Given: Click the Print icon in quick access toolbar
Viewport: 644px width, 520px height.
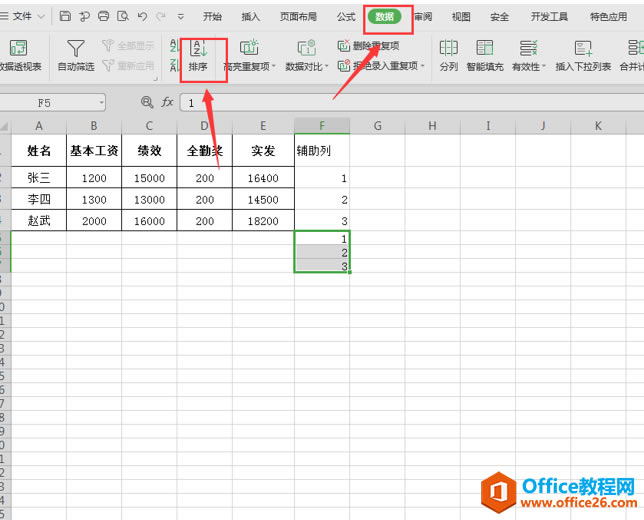Looking at the screenshot, I should pyautogui.click(x=104, y=16).
